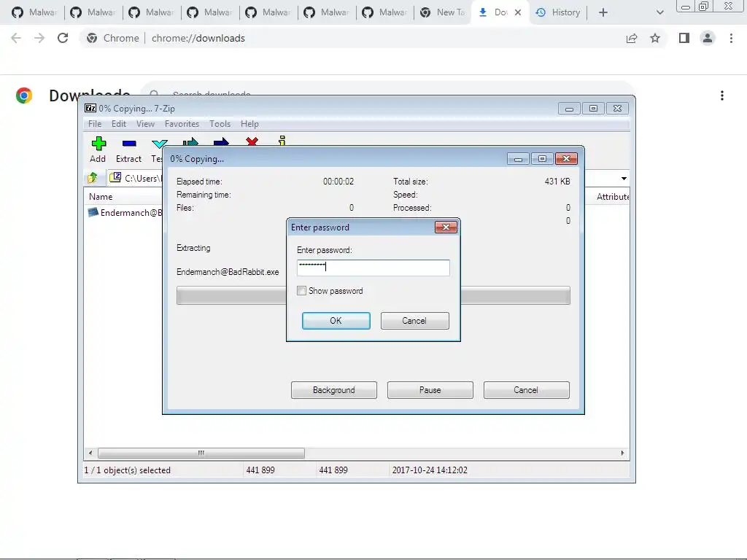Open Chrome profile avatar
747x560 pixels.
tap(708, 38)
